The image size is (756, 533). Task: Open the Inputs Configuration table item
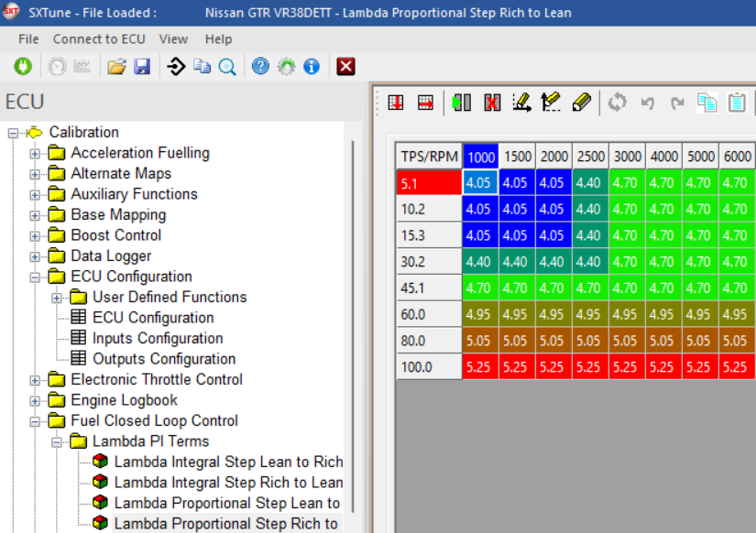(158, 338)
